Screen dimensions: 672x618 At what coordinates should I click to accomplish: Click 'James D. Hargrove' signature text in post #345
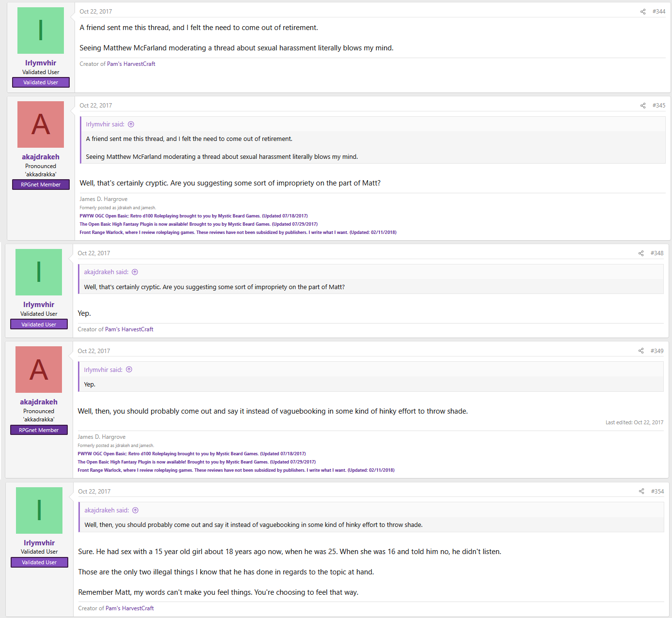tap(104, 199)
